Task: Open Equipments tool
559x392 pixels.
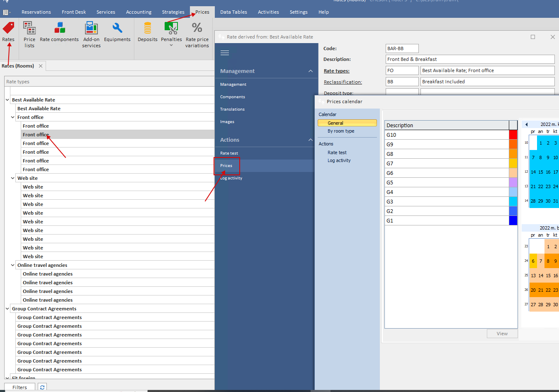Action: (117, 32)
